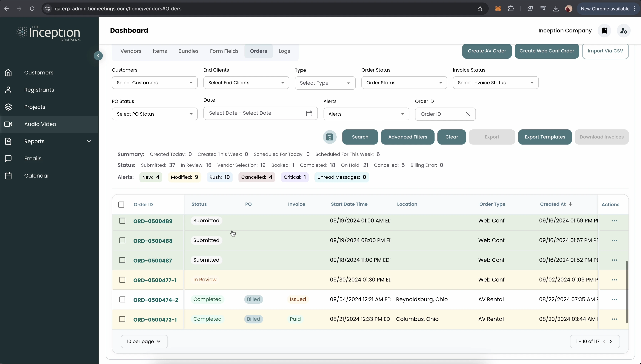Open actions menu for ORD-0500474-2

coord(615,300)
